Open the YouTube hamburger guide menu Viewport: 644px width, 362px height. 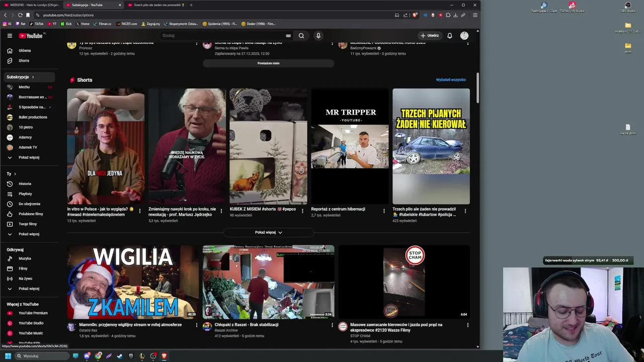click(x=10, y=36)
